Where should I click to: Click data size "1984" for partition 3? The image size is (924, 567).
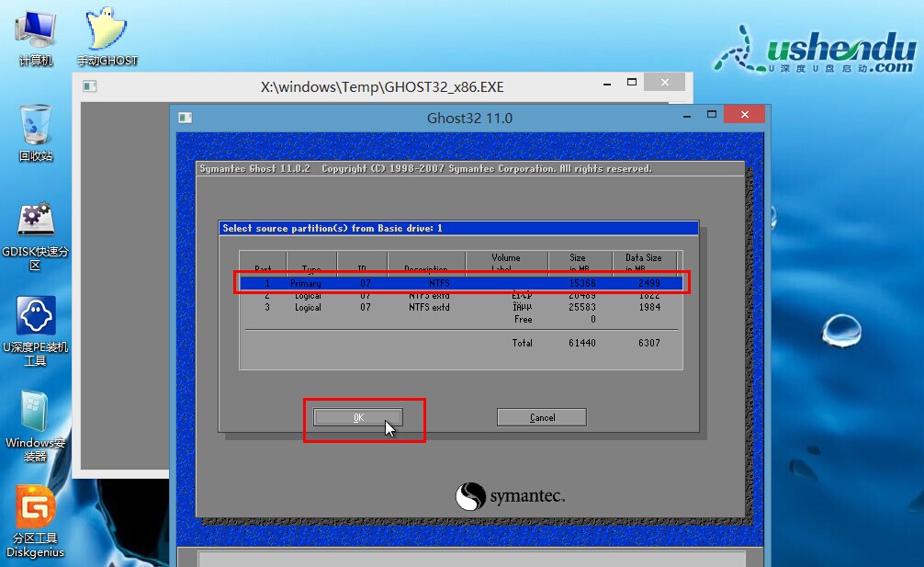[650, 308]
